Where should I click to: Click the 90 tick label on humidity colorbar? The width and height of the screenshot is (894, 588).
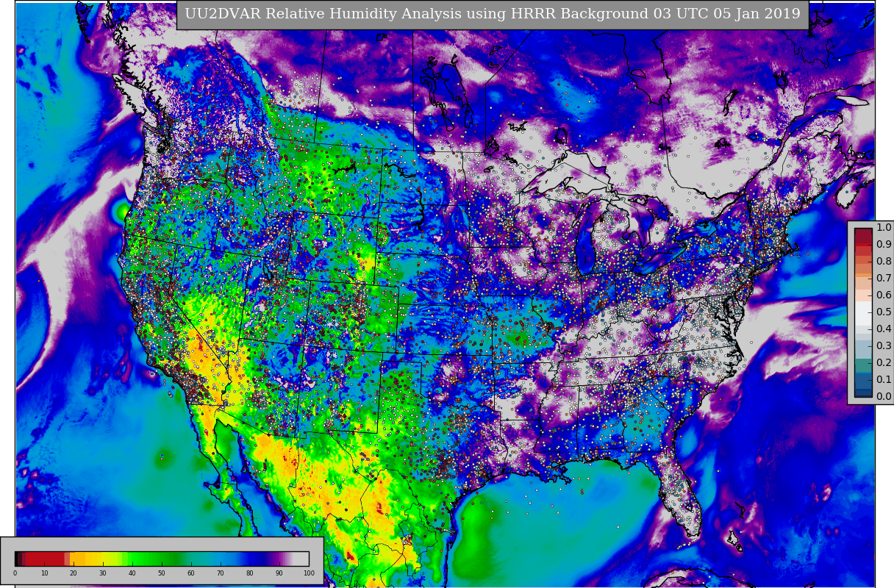click(279, 573)
